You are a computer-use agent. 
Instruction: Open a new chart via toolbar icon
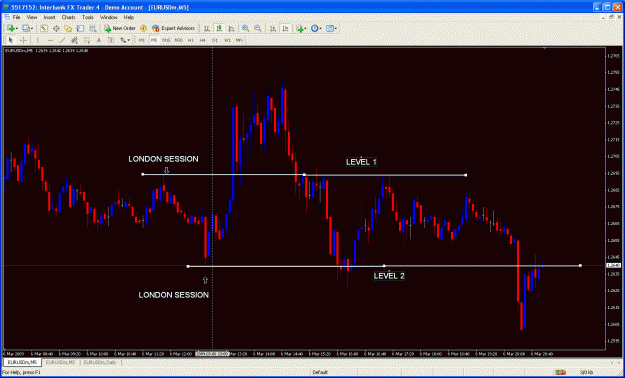(10, 28)
